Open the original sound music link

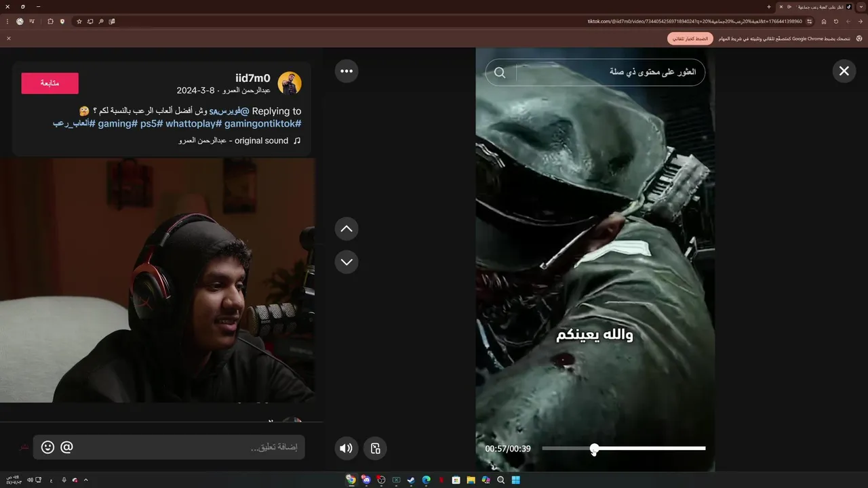click(x=239, y=140)
